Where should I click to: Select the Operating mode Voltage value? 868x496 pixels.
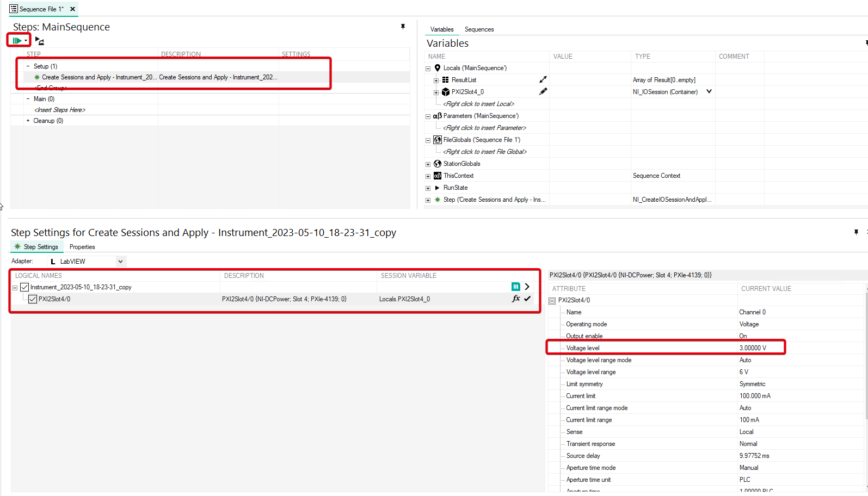(x=749, y=324)
